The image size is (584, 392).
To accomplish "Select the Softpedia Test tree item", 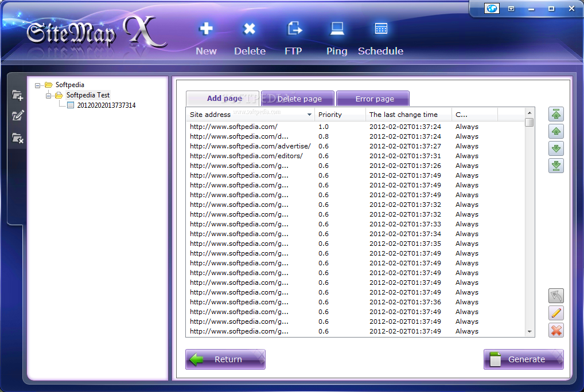I will coord(88,95).
